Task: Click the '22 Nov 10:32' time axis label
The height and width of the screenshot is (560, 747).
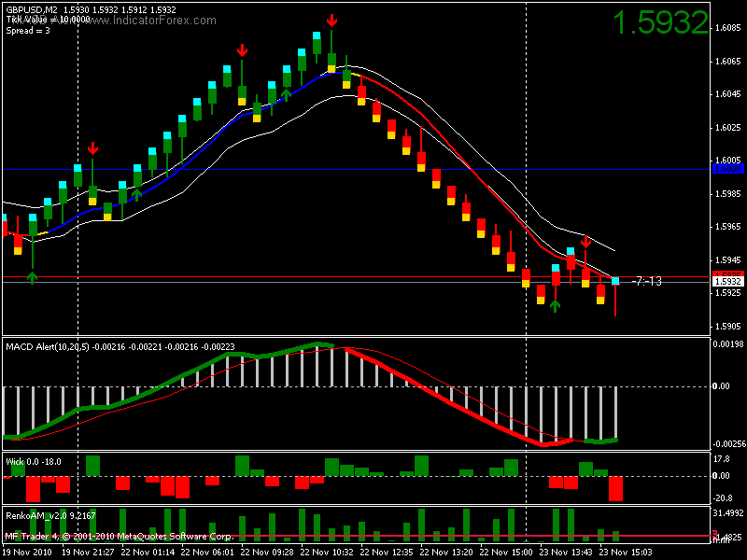Action: 327,553
